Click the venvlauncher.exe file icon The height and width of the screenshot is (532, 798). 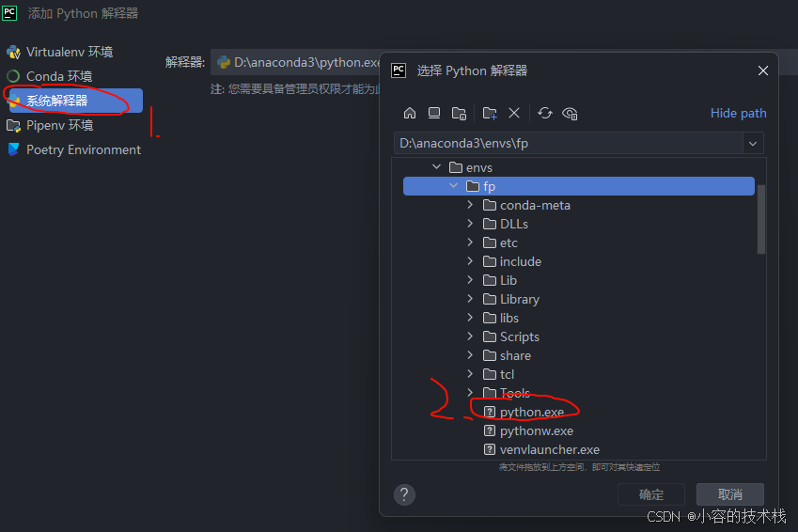click(x=489, y=449)
